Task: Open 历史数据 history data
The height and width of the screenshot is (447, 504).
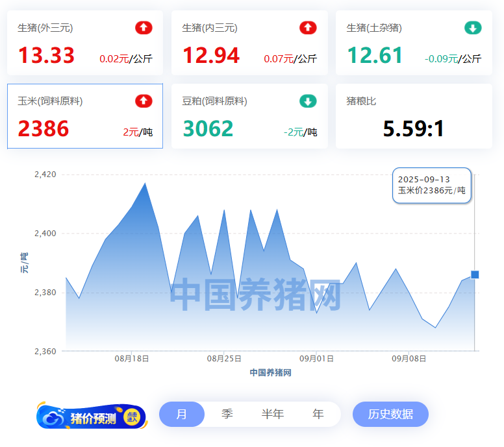Action: pyautogui.click(x=390, y=415)
